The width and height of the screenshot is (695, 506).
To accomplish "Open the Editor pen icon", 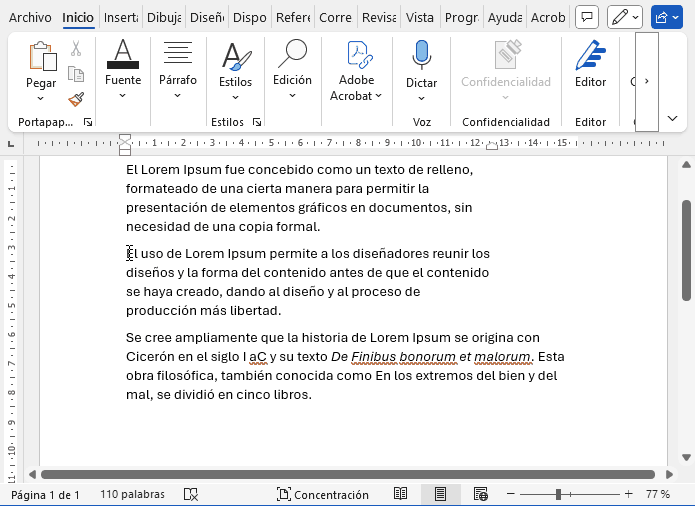I will pos(590,55).
